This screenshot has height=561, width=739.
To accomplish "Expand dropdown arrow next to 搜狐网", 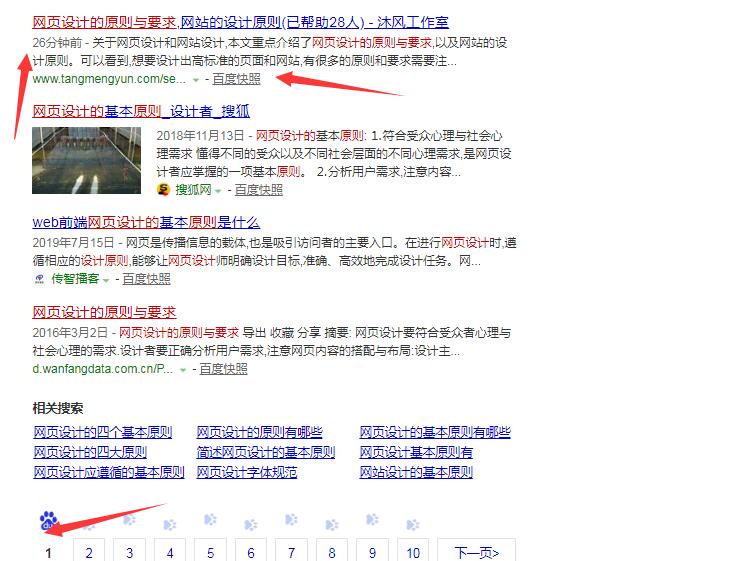I will coord(218,191).
